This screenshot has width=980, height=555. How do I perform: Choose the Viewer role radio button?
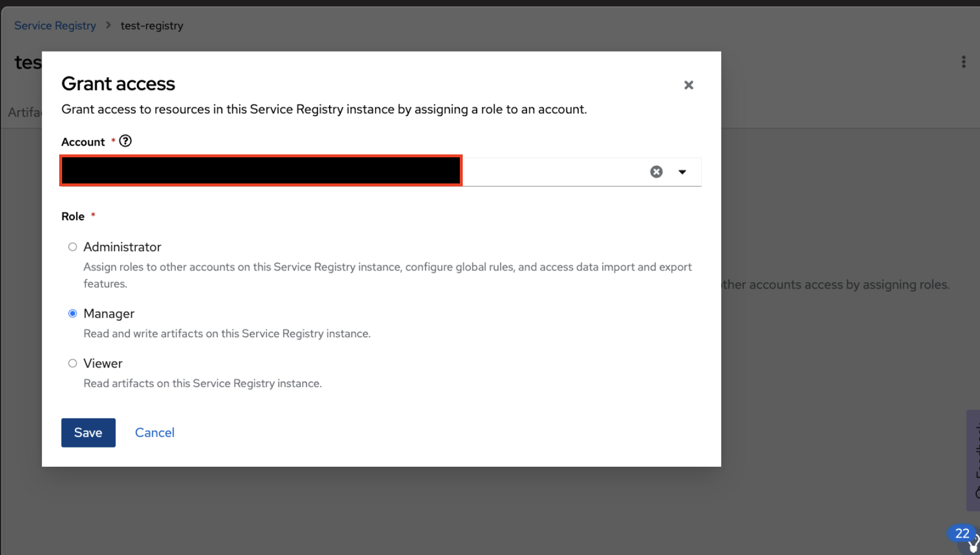[x=73, y=363]
